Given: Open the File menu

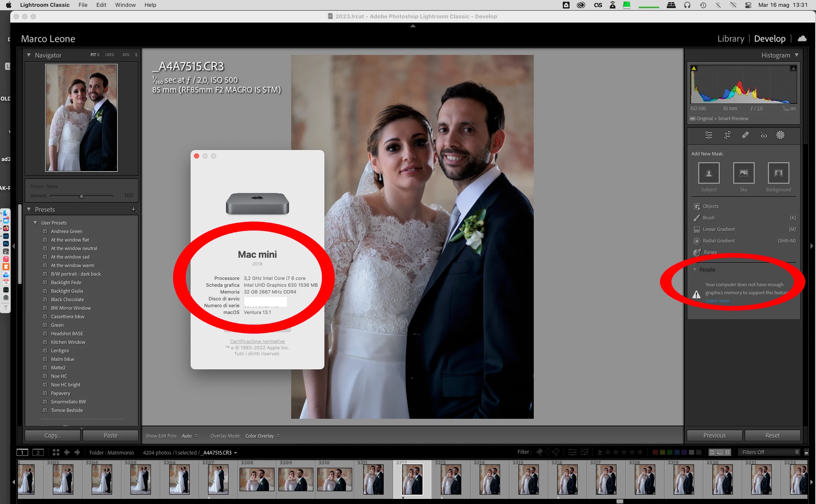Looking at the screenshot, I should tap(83, 5).
